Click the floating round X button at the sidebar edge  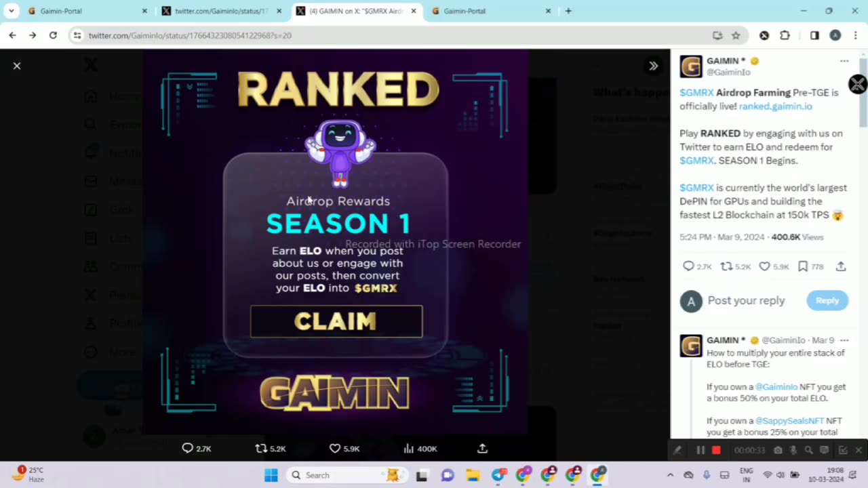tap(858, 84)
